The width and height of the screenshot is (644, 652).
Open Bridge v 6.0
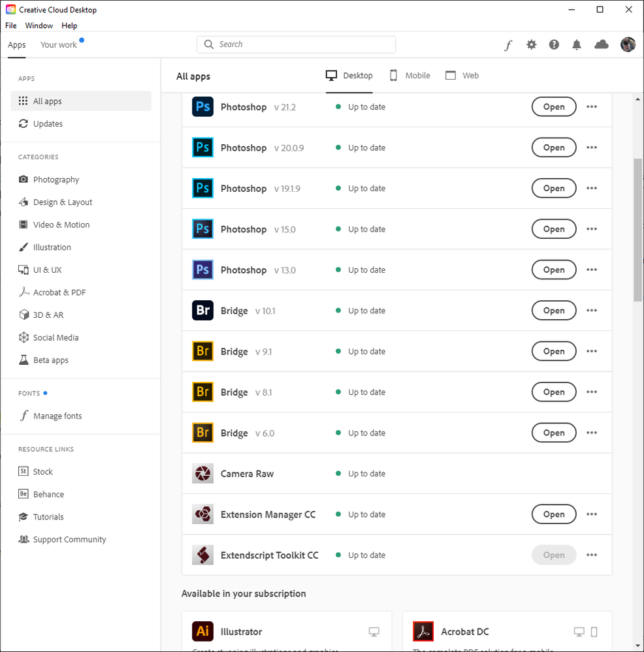pyautogui.click(x=554, y=433)
